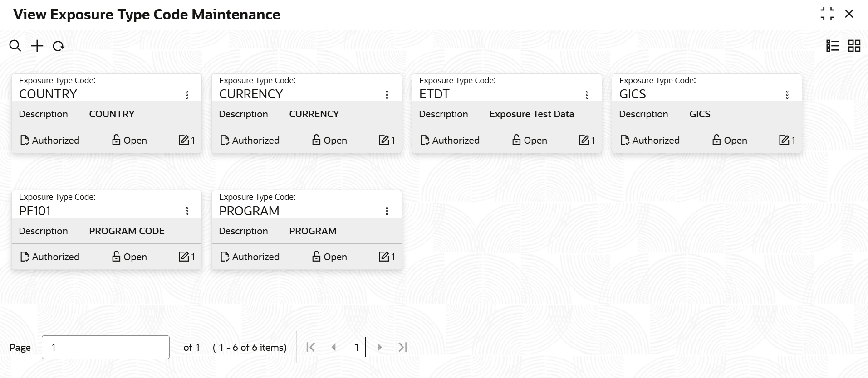Click the Page number input field
The height and width of the screenshot is (378, 868).
(106, 347)
